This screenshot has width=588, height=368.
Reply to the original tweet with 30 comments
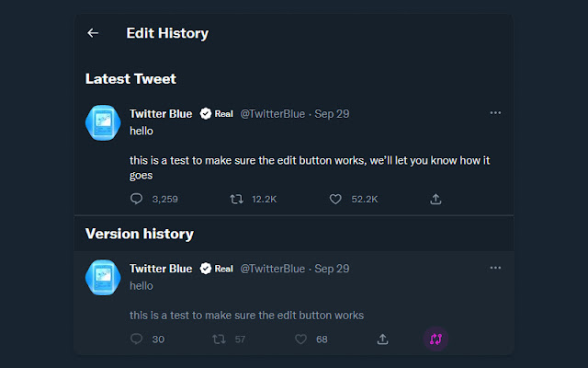click(x=137, y=339)
